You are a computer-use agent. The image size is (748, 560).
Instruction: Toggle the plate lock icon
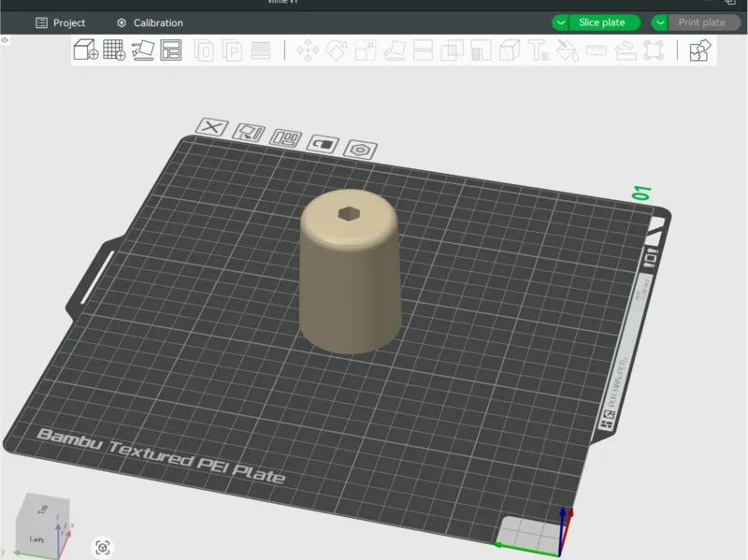pos(323,144)
